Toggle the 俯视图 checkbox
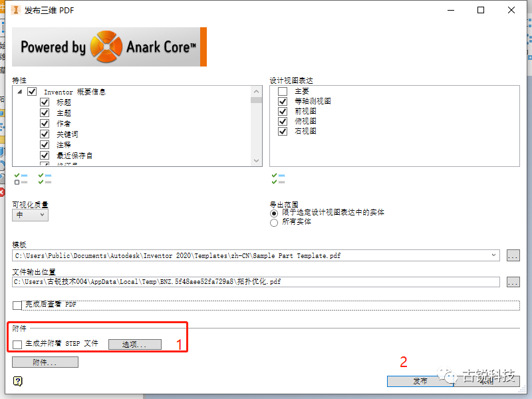 [283, 121]
